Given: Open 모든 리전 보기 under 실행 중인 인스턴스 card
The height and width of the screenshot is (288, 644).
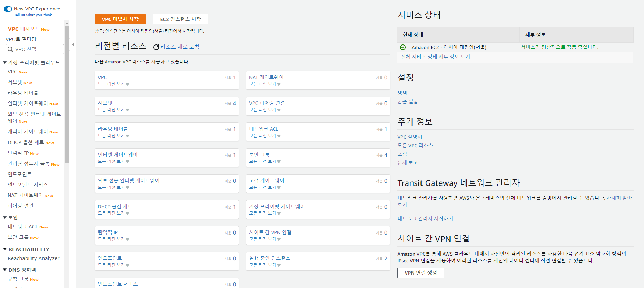Looking at the screenshot, I should (x=265, y=265).
